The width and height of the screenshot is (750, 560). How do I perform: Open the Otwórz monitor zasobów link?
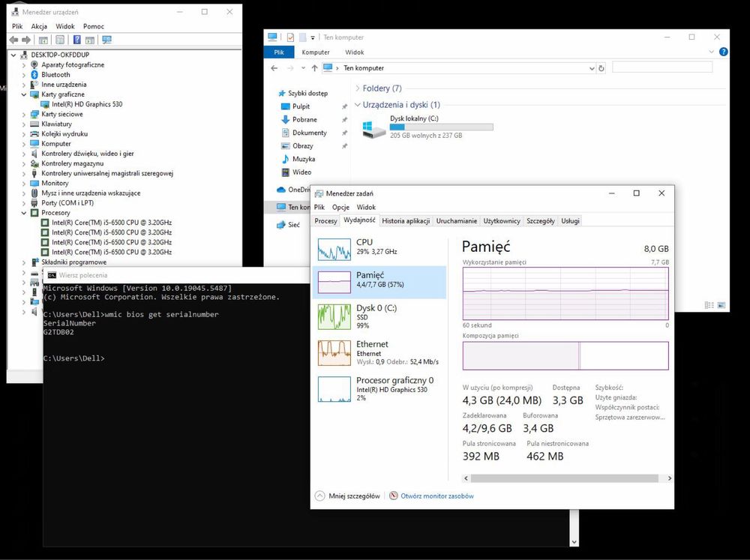[x=437, y=496]
